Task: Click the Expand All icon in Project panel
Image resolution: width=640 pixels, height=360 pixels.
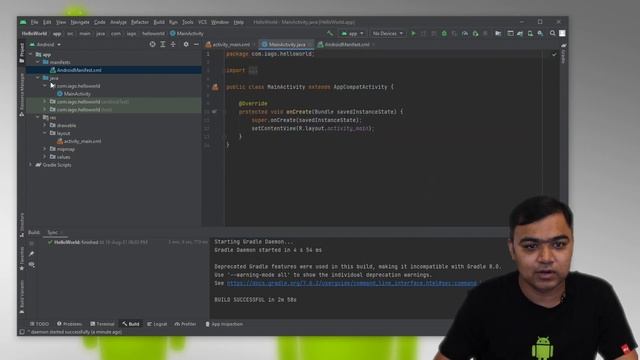Action: [x=162, y=44]
